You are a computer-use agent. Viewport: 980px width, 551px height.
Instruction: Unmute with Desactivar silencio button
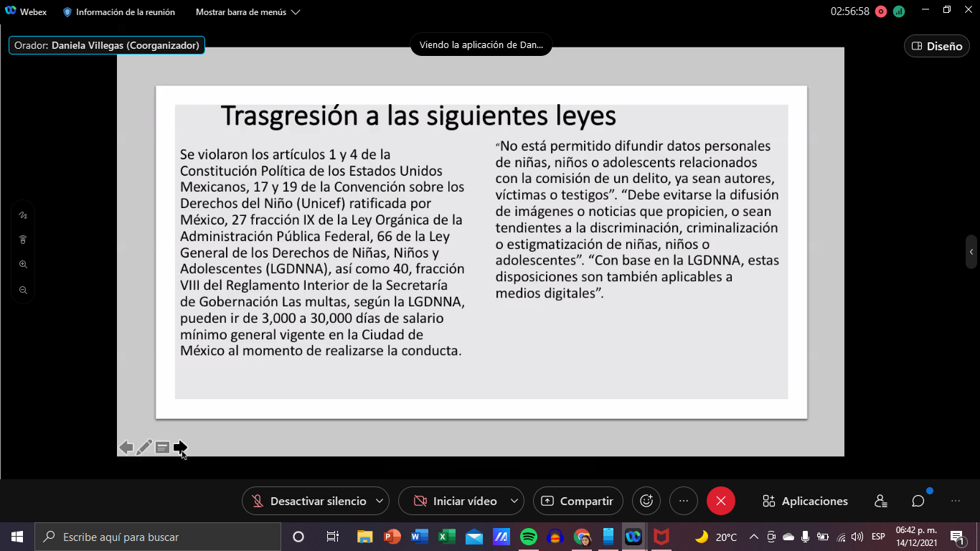[308, 501]
